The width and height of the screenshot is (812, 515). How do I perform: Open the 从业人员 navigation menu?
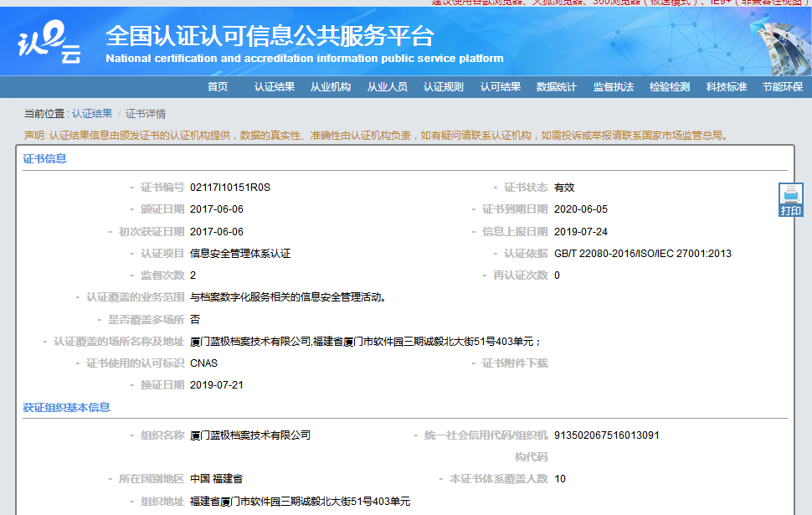tap(386, 86)
